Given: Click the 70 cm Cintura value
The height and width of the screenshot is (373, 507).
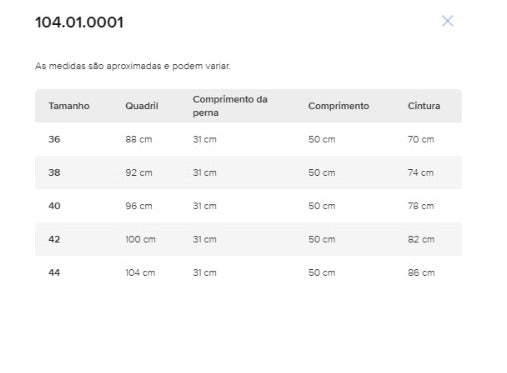Looking at the screenshot, I should (x=421, y=139).
